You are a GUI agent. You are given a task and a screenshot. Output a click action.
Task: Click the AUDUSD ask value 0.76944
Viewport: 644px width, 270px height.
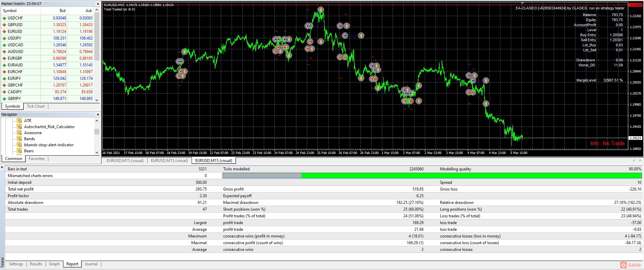[x=86, y=52]
